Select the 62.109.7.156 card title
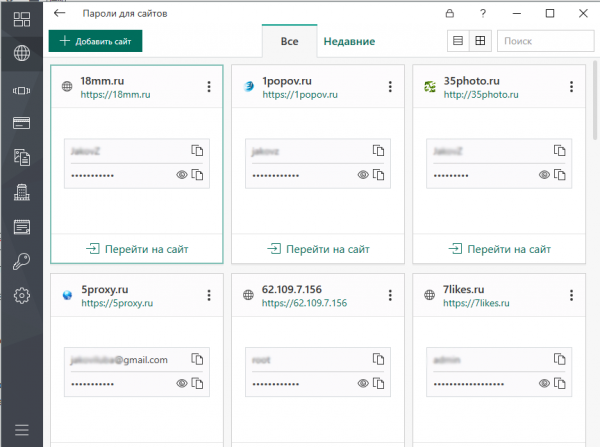Screen dimensions: 600x447 click(292, 289)
